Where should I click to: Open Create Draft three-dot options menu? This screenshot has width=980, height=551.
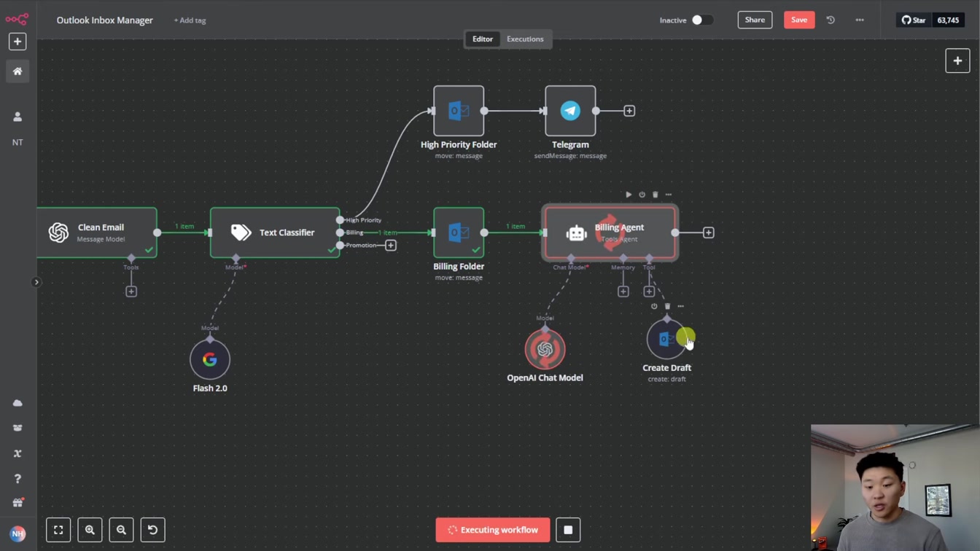(680, 306)
